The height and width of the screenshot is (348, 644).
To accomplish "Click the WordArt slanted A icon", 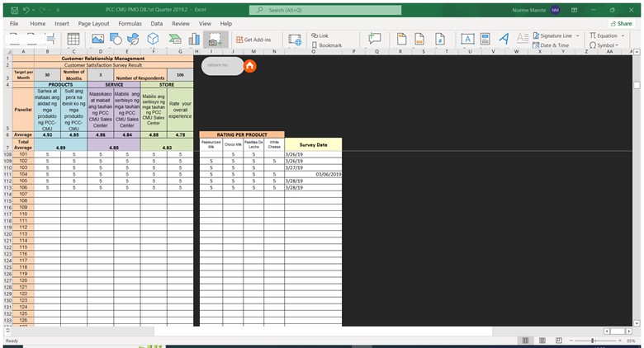I will pos(504,39).
